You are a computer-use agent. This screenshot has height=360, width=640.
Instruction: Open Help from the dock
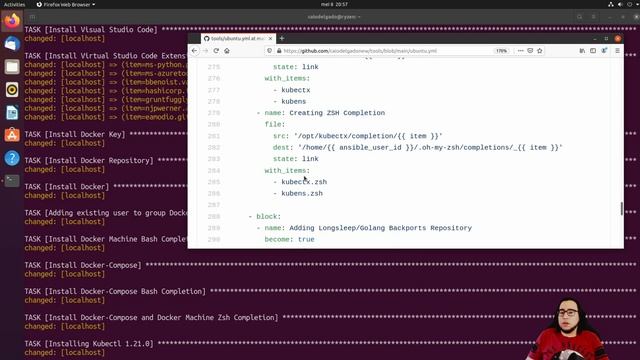coord(12,158)
